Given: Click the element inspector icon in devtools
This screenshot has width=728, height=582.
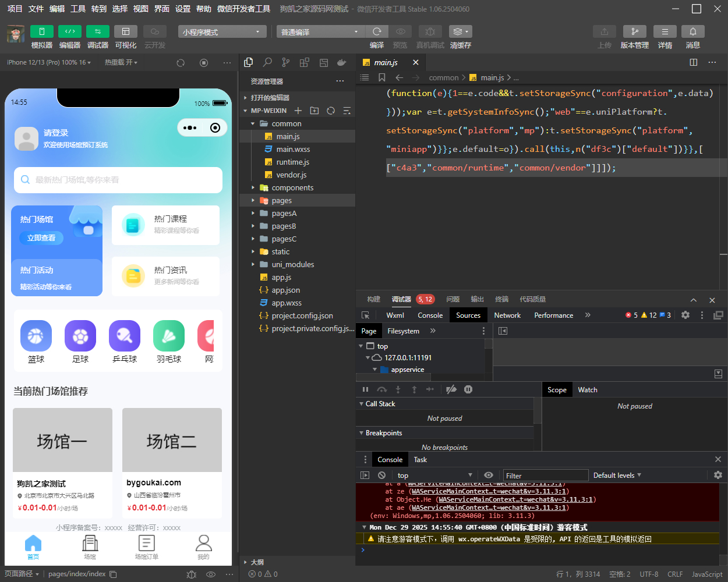Looking at the screenshot, I should click(x=366, y=315).
